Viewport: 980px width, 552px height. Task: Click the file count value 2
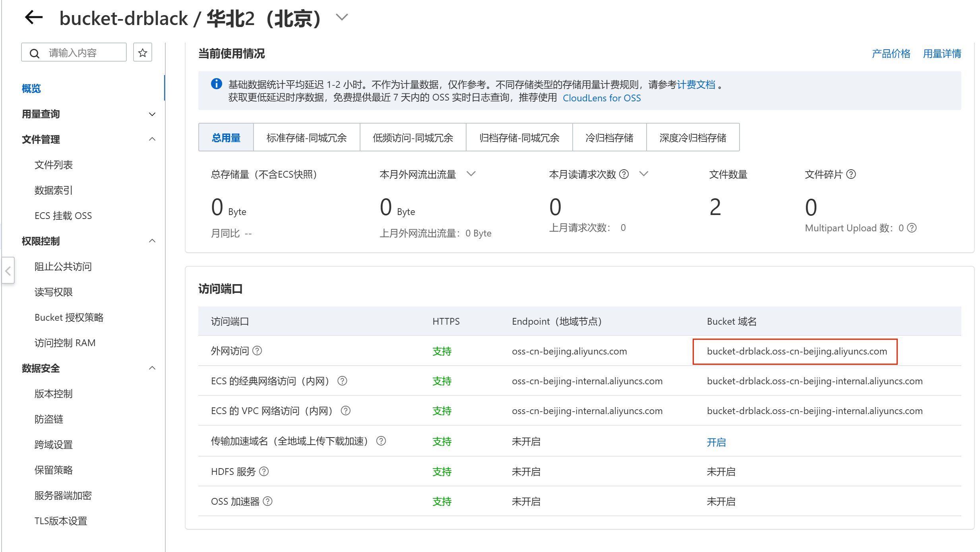point(715,207)
